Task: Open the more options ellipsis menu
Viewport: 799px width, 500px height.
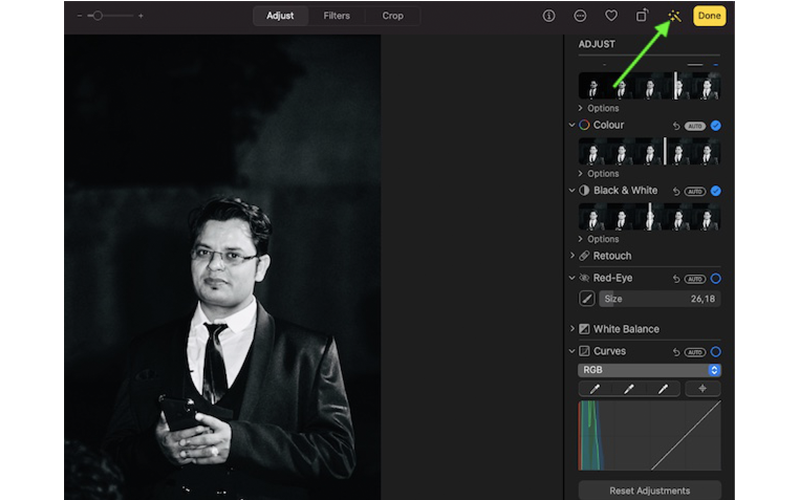Action: pyautogui.click(x=580, y=16)
